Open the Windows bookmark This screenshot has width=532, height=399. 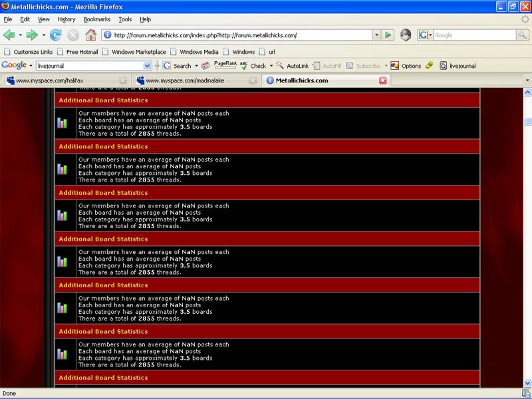point(239,52)
